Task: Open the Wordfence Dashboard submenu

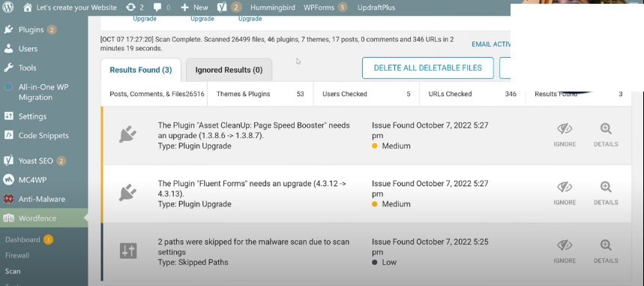Action: [x=22, y=239]
